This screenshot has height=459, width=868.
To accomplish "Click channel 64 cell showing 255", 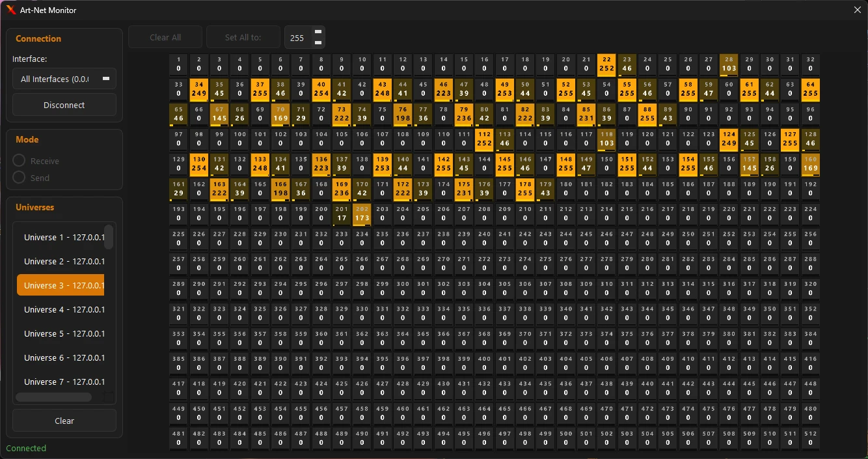I will click(810, 89).
